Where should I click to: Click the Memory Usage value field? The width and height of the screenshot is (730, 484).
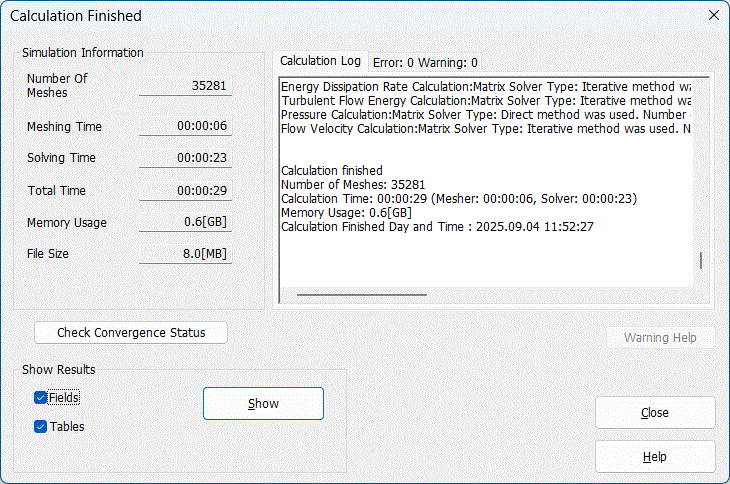pyautogui.click(x=185, y=222)
